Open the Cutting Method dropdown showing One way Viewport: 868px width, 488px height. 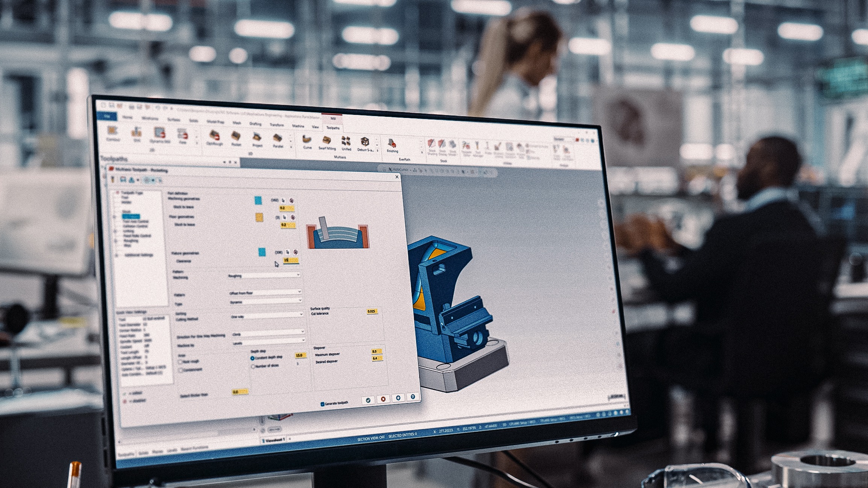coord(267,316)
